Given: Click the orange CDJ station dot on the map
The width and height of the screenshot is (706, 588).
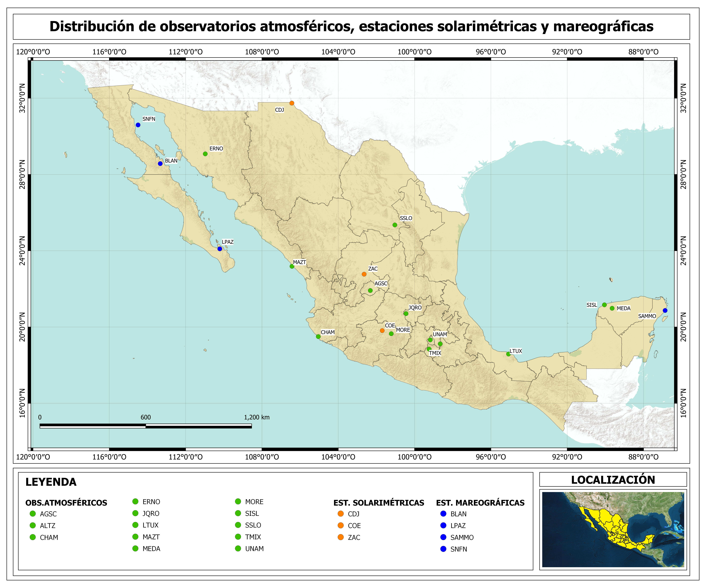Looking at the screenshot, I should 292,103.
